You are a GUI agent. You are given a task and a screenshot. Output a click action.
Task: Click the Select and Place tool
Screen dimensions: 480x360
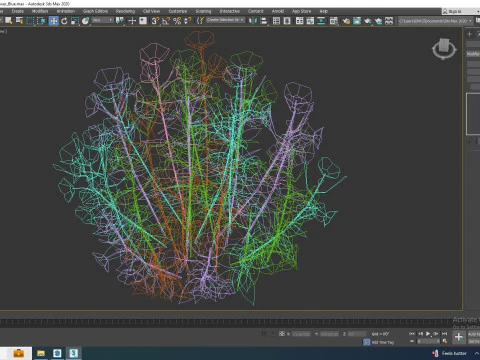click(x=86, y=21)
